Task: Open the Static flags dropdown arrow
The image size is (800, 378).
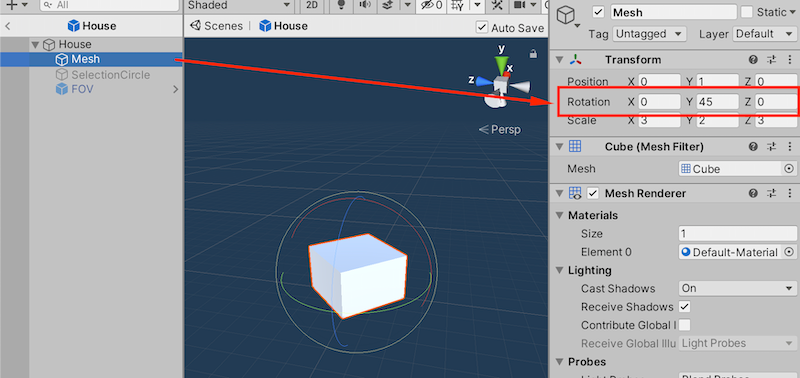Action: 792,13
